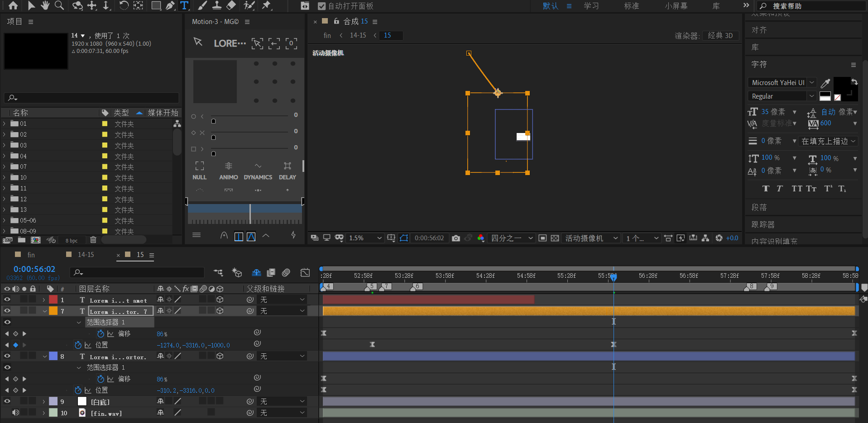The width and height of the screenshot is (868, 423).
Task: Click the 14-15 breadcrumb in viewer
Action: tap(358, 35)
